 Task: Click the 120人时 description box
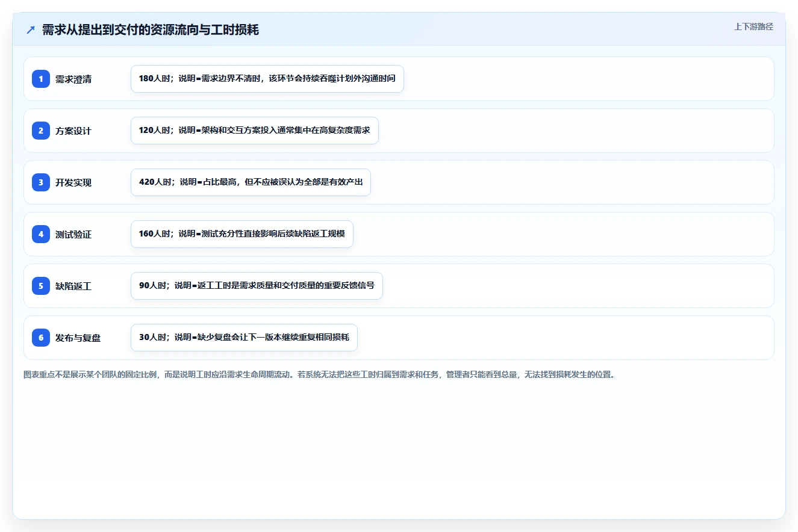(x=255, y=131)
